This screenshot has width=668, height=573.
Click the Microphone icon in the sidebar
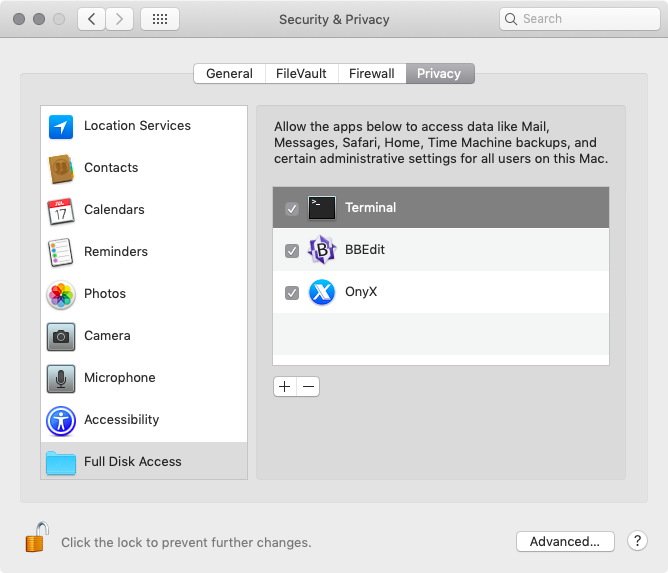(x=61, y=379)
